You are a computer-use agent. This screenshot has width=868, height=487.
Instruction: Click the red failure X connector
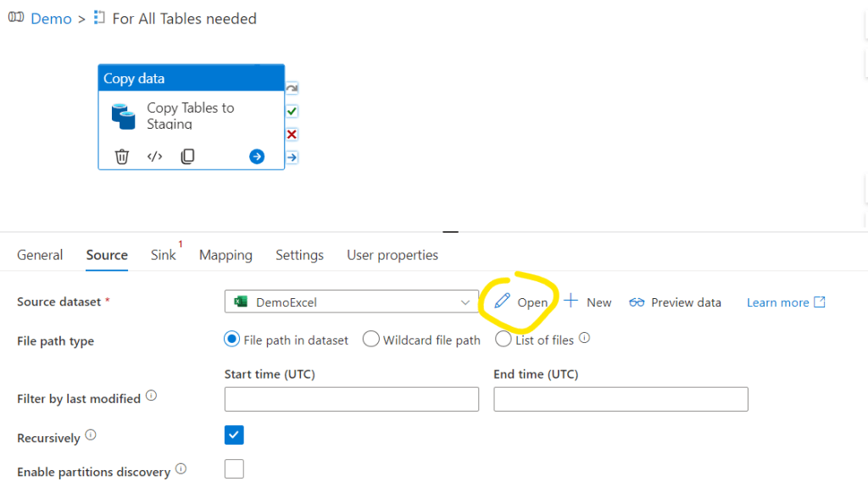pos(292,134)
